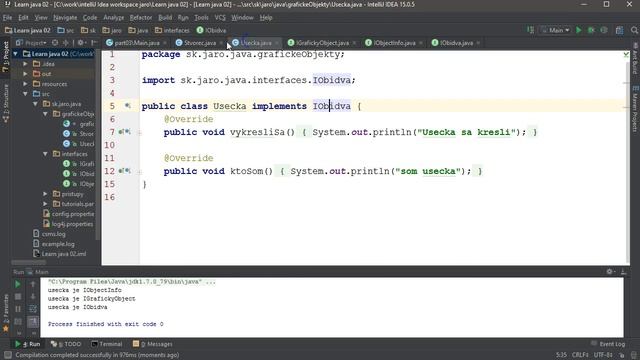Click the UTF-8 encoding in status bar
Viewport: 640px width, 360px height.
pos(603,355)
